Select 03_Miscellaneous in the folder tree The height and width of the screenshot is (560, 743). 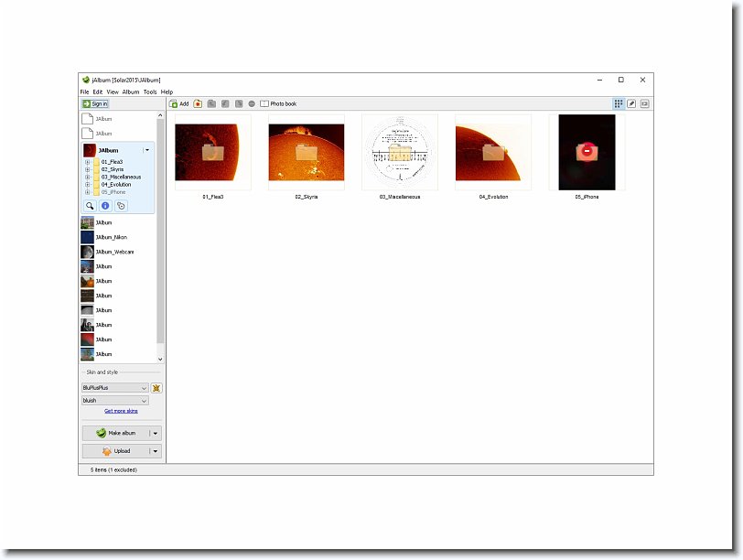point(121,178)
